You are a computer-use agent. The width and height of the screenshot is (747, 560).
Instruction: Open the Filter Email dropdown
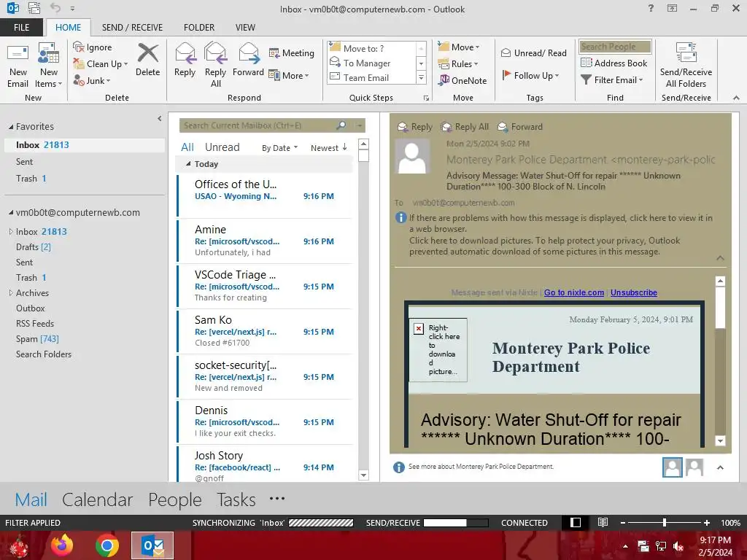pyautogui.click(x=612, y=79)
